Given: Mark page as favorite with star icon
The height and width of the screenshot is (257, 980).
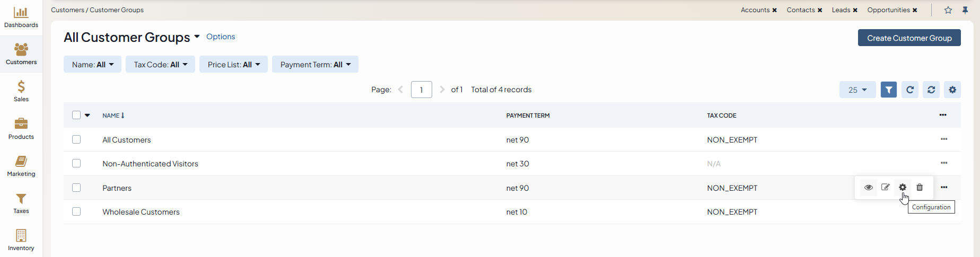Looking at the screenshot, I should 948,10.
